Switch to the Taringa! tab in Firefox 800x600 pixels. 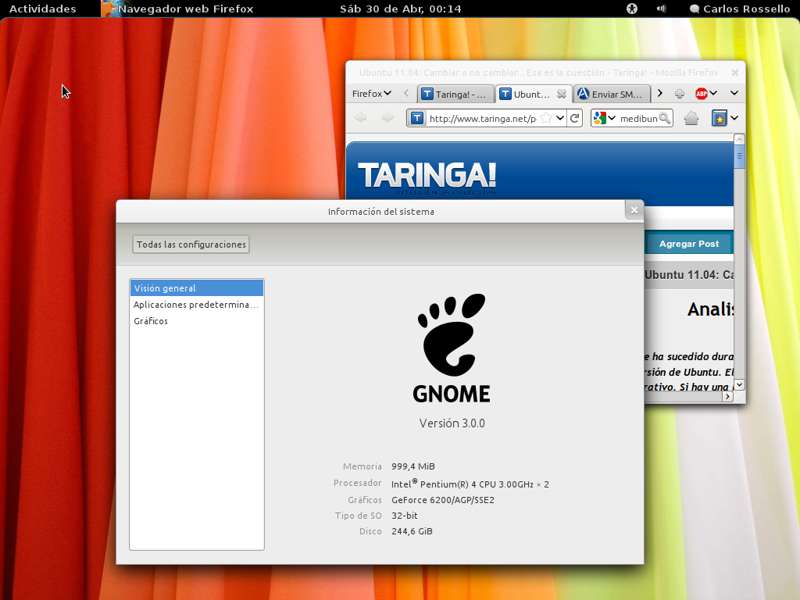(455, 94)
